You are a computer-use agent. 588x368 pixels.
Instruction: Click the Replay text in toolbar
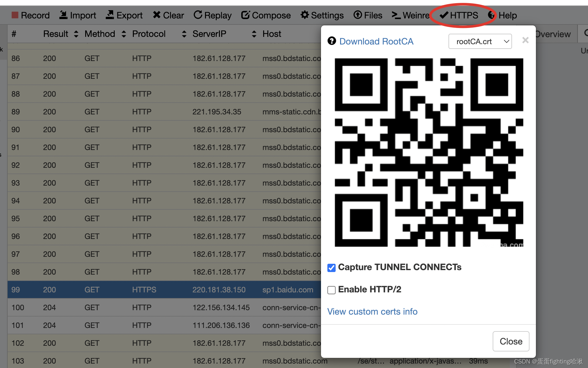(x=218, y=15)
